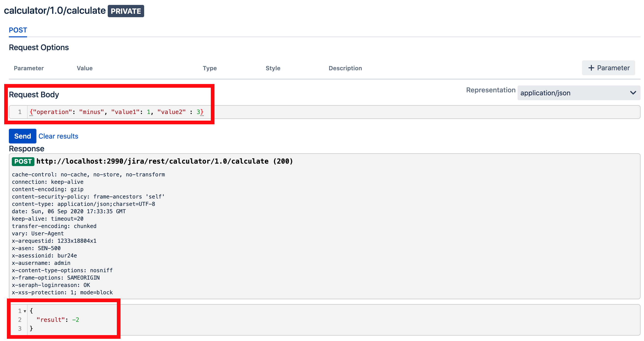
Task: Click the PRIVATE badge next to the title
Action: [x=126, y=11]
